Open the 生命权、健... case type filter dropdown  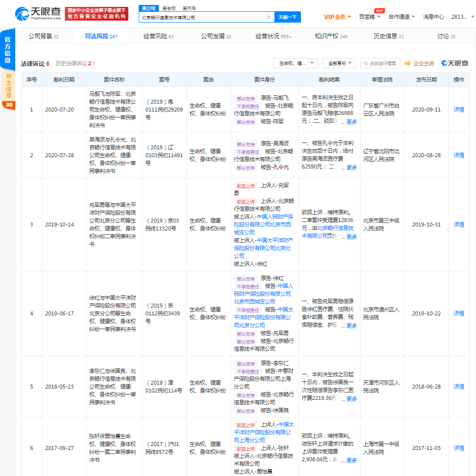tap(296, 63)
